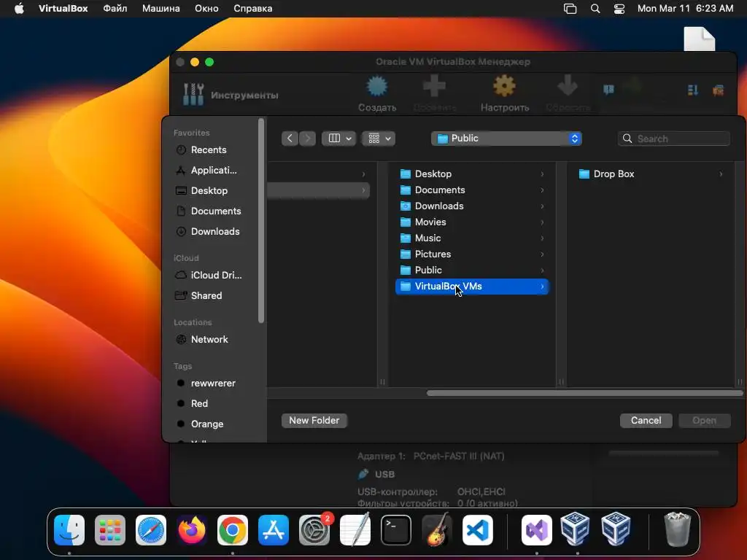
Task: Open the Apple menu
Action: click(19, 8)
